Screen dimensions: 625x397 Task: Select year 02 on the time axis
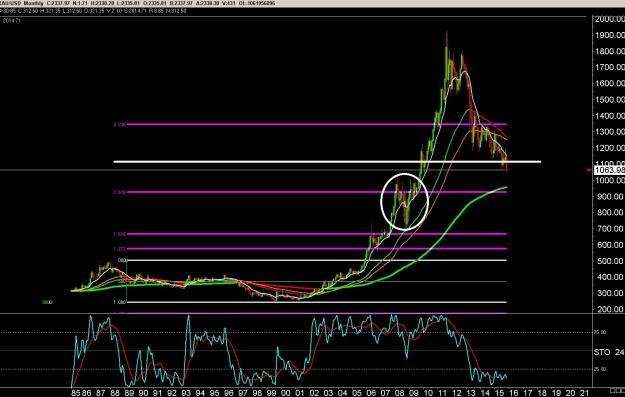coord(314,393)
